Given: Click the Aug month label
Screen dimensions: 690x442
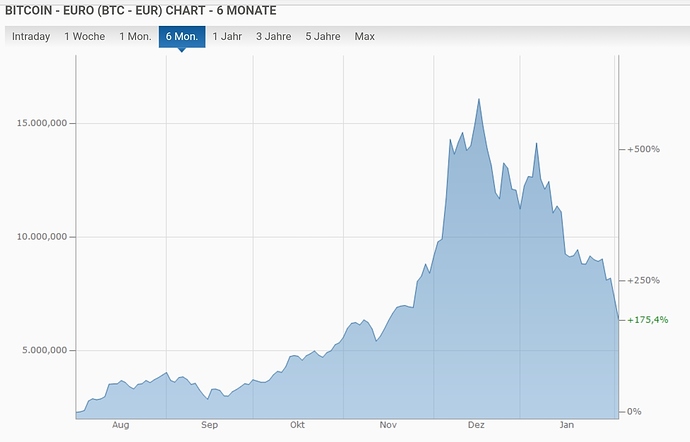Looking at the screenshot, I should (x=121, y=425).
